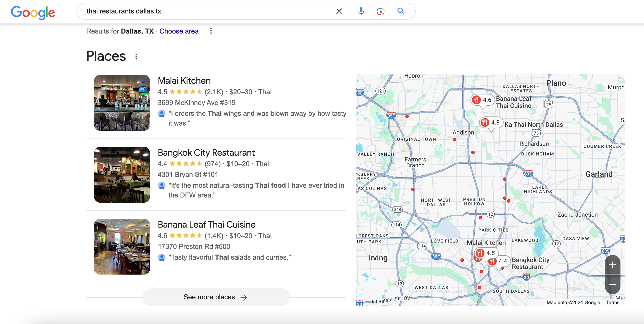Open the Malai Kitchen listing title
Screen dimensions: 644x324
click(x=184, y=81)
